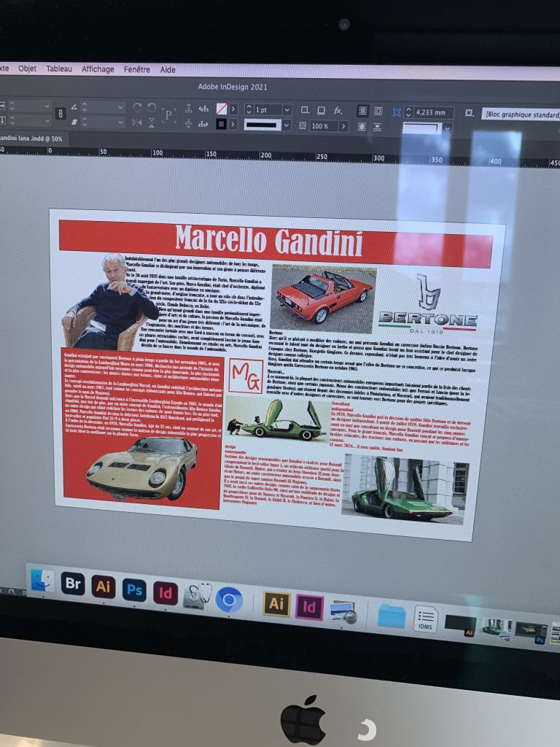The width and height of the screenshot is (560, 747).
Task: Select next object icon
Action: (x=203, y=124)
